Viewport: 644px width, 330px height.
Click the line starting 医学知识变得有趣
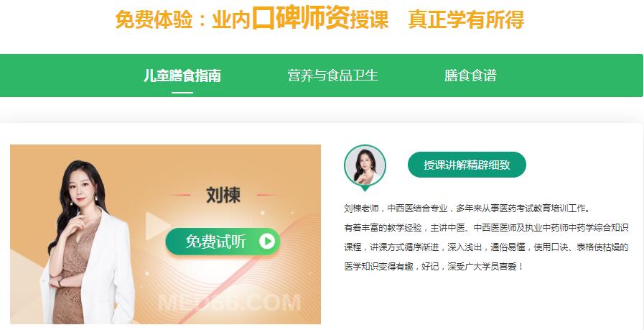(434, 267)
